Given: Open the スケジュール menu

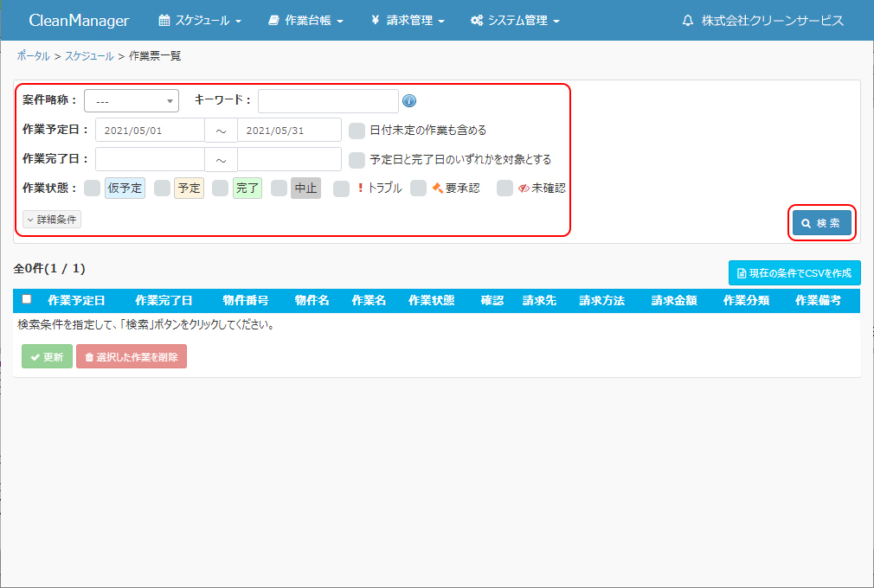Looking at the screenshot, I should [x=200, y=21].
